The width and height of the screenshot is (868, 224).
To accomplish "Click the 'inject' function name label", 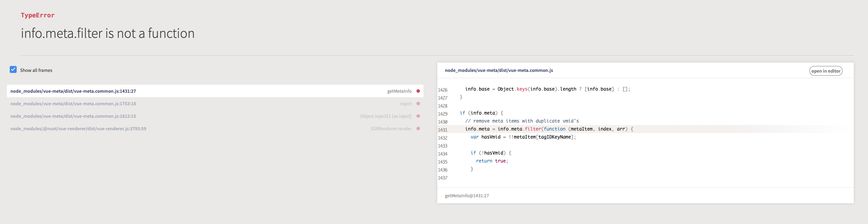I will tap(406, 103).
